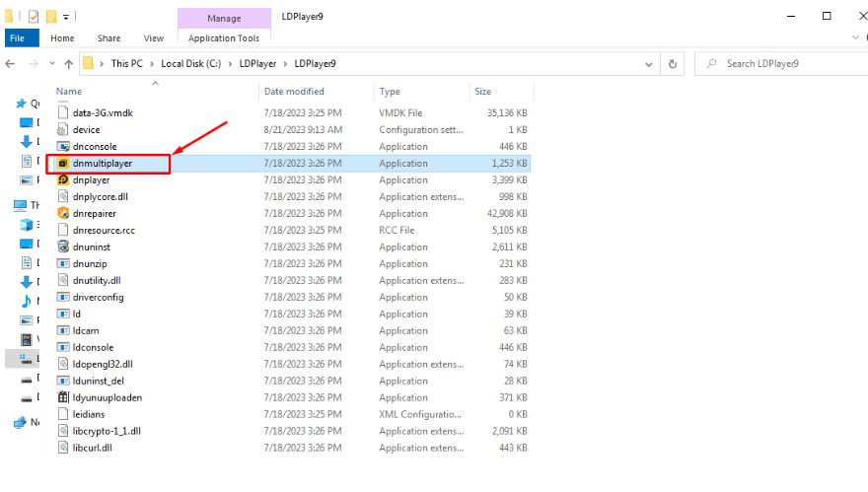Select the ldcam application icon
868x492 pixels.
[x=63, y=330]
